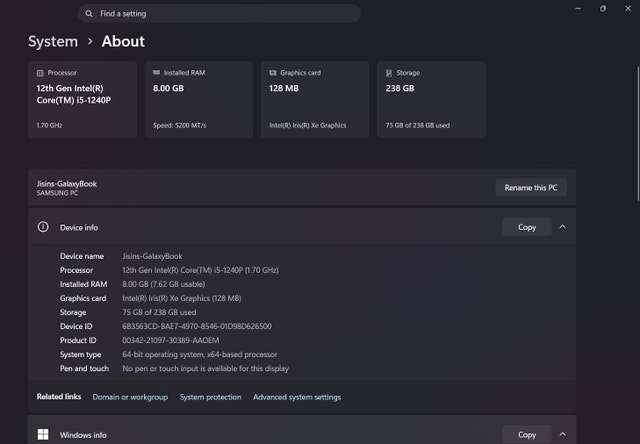Collapse the Windows info section

[562, 434]
